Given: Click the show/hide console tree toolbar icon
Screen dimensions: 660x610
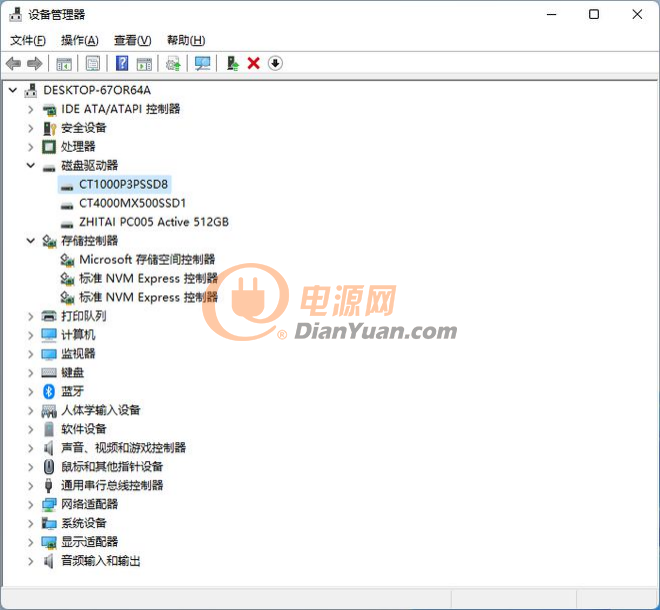Looking at the screenshot, I should [64, 63].
